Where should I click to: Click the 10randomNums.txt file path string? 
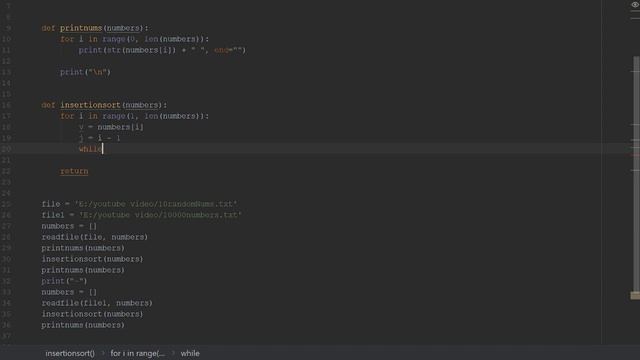click(x=156, y=204)
